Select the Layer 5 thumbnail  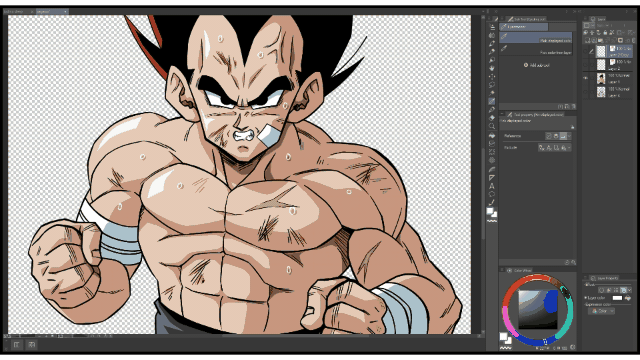(x=601, y=78)
